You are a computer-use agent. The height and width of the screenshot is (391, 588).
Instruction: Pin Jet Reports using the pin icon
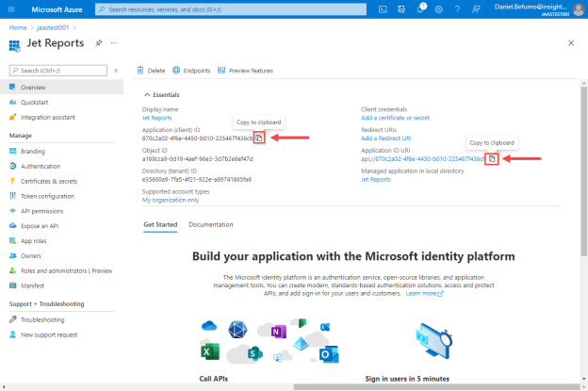click(99, 43)
